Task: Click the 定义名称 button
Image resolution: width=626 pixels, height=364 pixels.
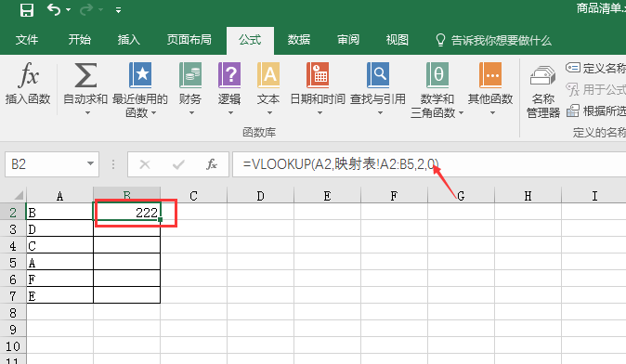Action: coord(595,68)
